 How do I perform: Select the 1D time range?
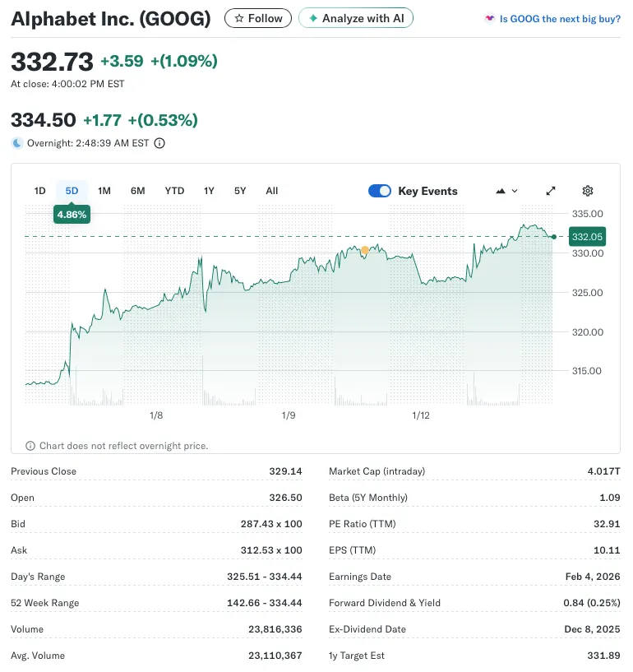coord(39,191)
